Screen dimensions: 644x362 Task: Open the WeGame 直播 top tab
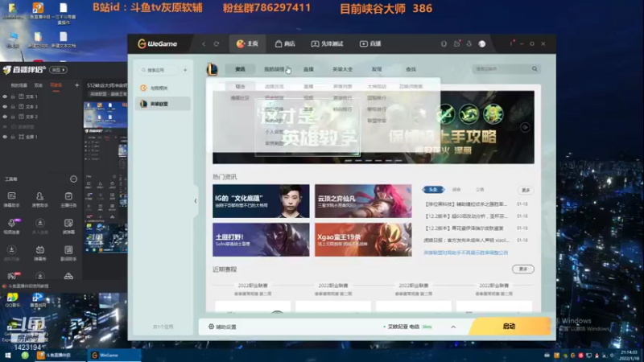(x=370, y=43)
